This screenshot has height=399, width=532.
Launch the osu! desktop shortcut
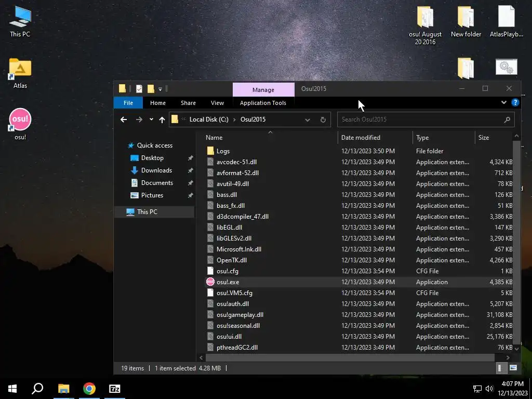[x=20, y=124]
